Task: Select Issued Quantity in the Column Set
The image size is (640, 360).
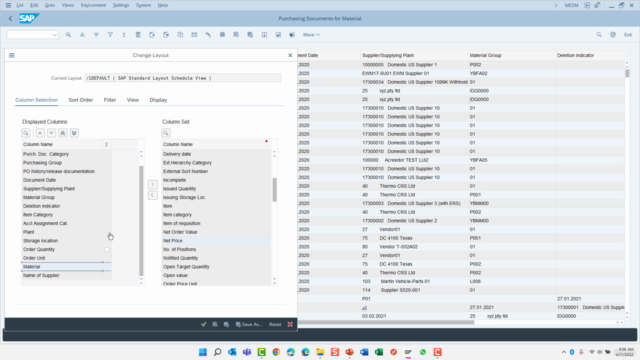Action: click(x=216, y=189)
